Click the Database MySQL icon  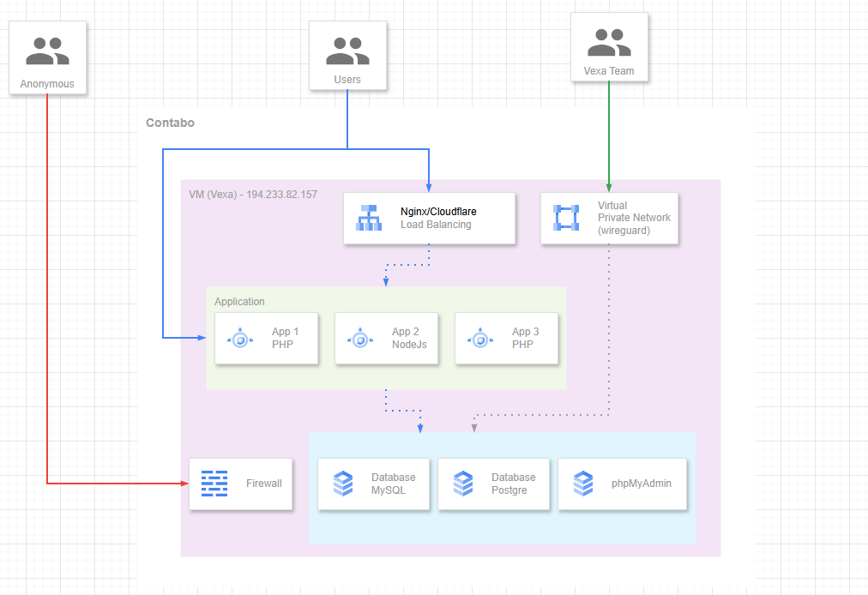(342, 484)
